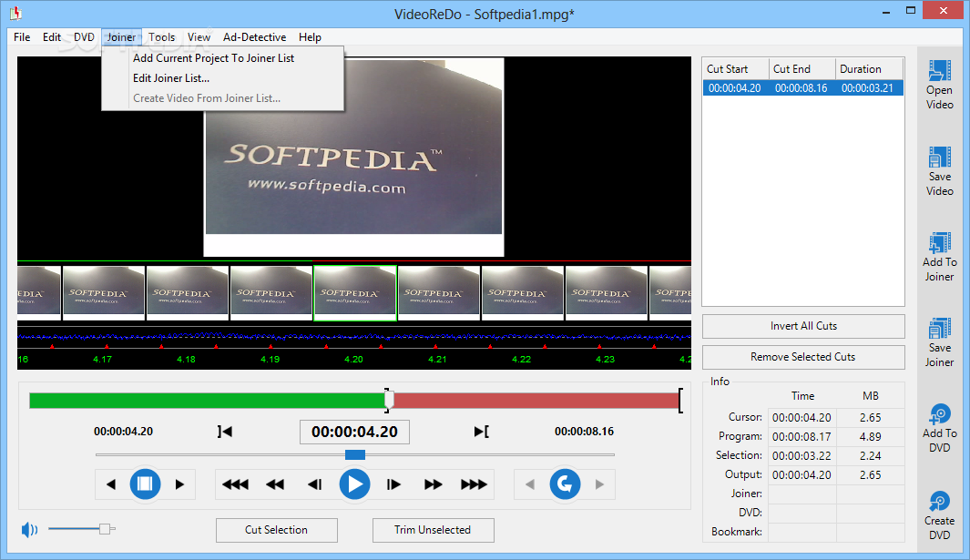This screenshot has height=560, width=970.
Task: Click grey right arrow beside loop icon
Action: pyautogui.click(x=599, y=484)
